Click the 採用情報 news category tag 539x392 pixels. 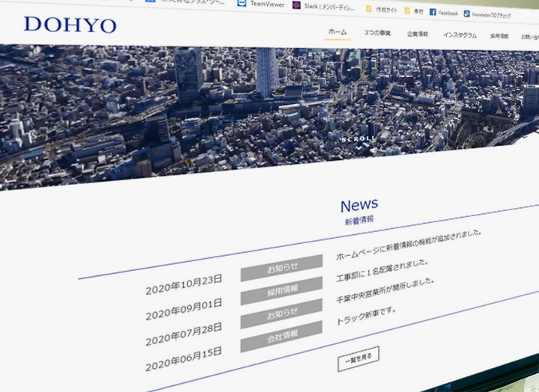click(x=282, y=290)
